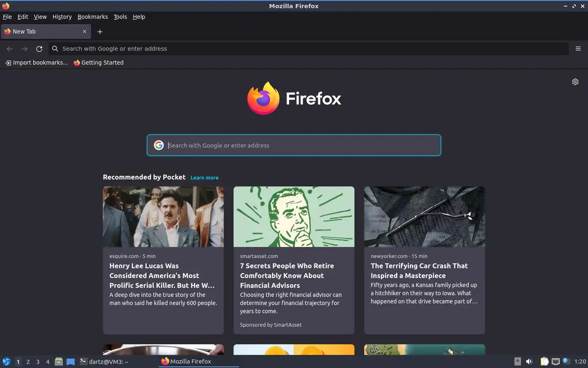Screen dimensions: 588x368
Task: Open the taskbar start menu icon
Action: point(7,361)
